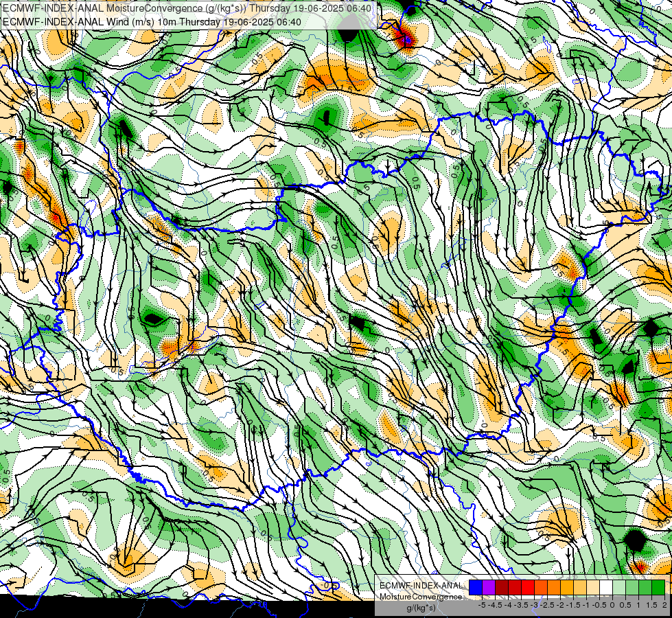Click the legend unit 'g/(kg*s)'
Screen dimensions: 672x618
point(421,608)
